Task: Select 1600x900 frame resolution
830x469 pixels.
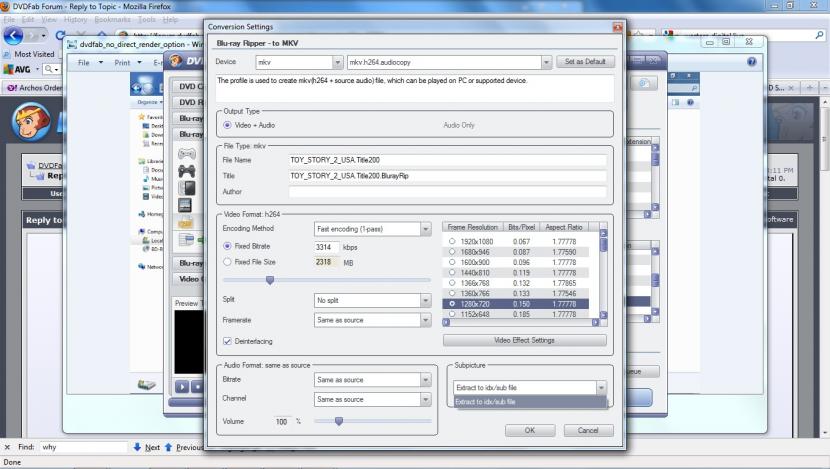Action: coord(452,262)
